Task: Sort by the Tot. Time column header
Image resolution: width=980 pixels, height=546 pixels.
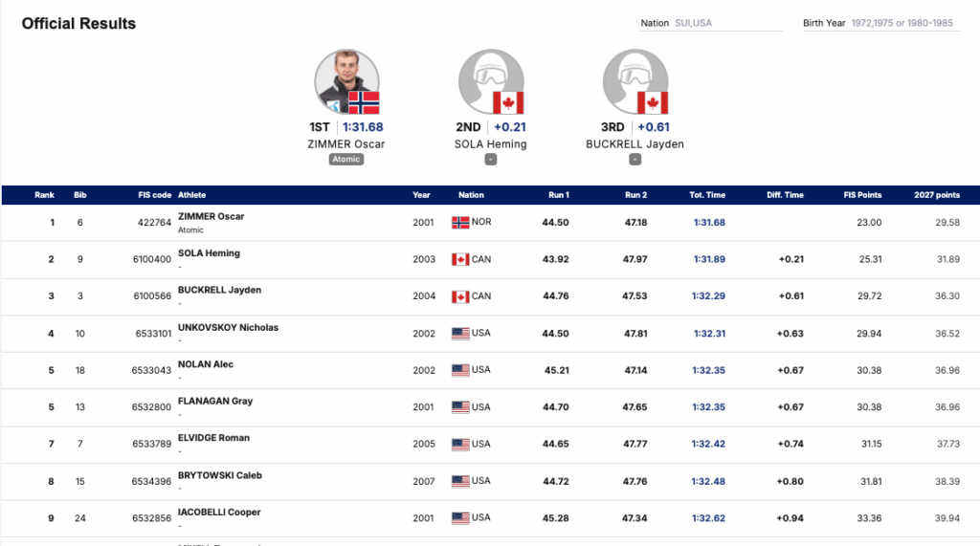Action: click(707, 195)
